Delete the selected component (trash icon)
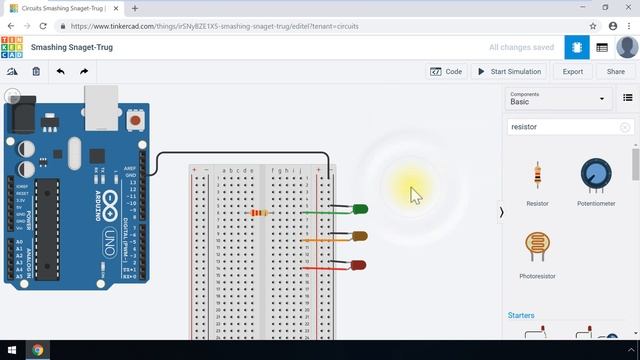Screen dimensions: 640x360 (x=36, y=71)
